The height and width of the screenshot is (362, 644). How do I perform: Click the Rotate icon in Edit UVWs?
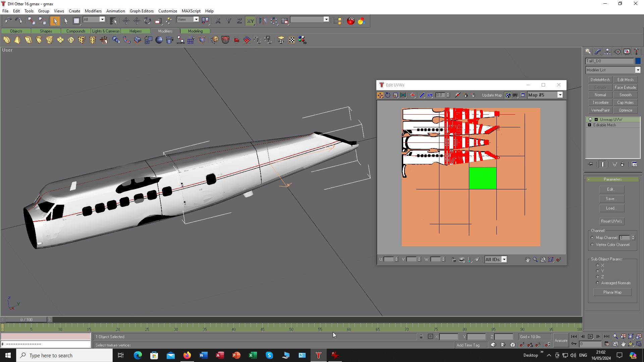click(x=388, y=95)
